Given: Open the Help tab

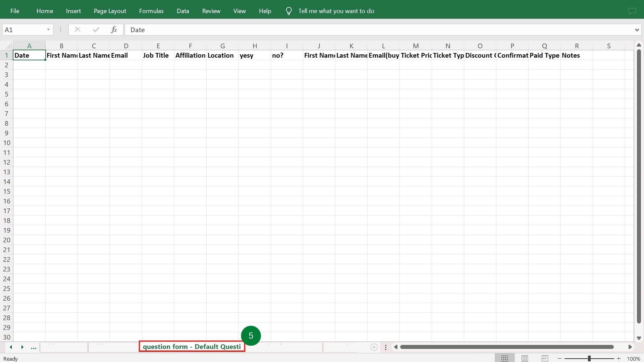Looking at the screenshot, I should 265,11.
